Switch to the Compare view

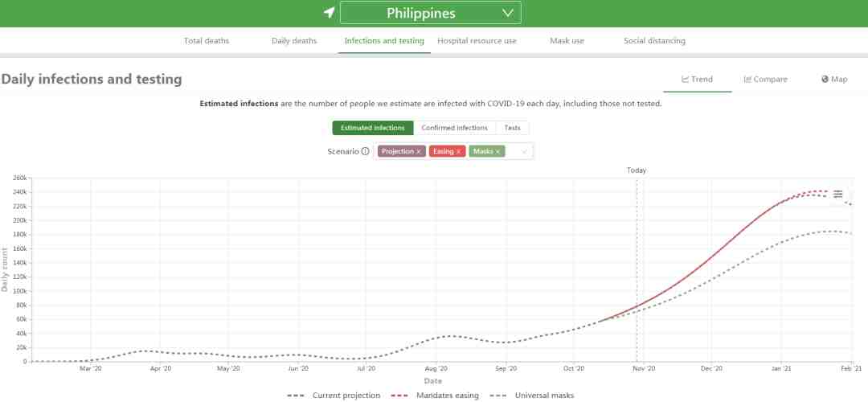[x=766, y=79]
